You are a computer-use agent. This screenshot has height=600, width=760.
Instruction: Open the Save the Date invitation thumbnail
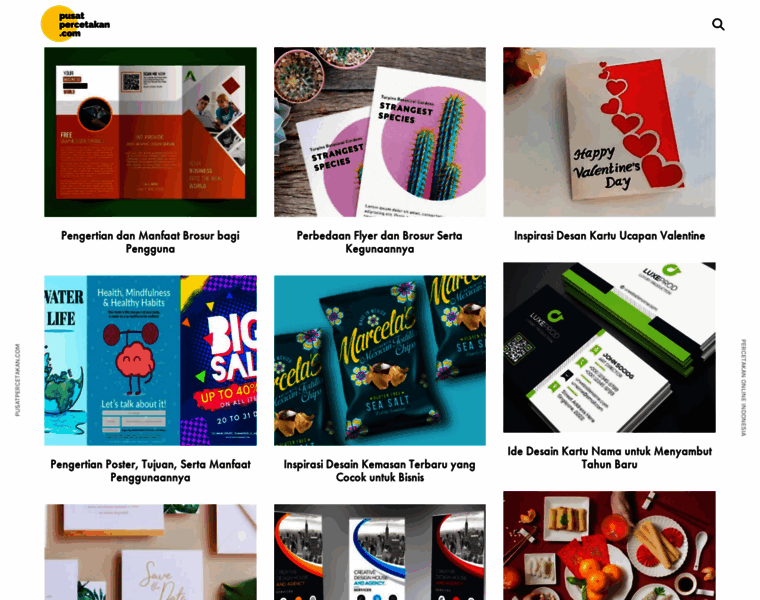(x=150, y=552)
